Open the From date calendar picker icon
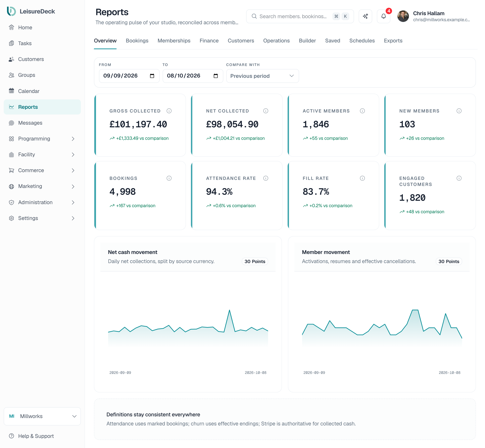The width and height of the screenshot is (485, 448). click(152, 76)
